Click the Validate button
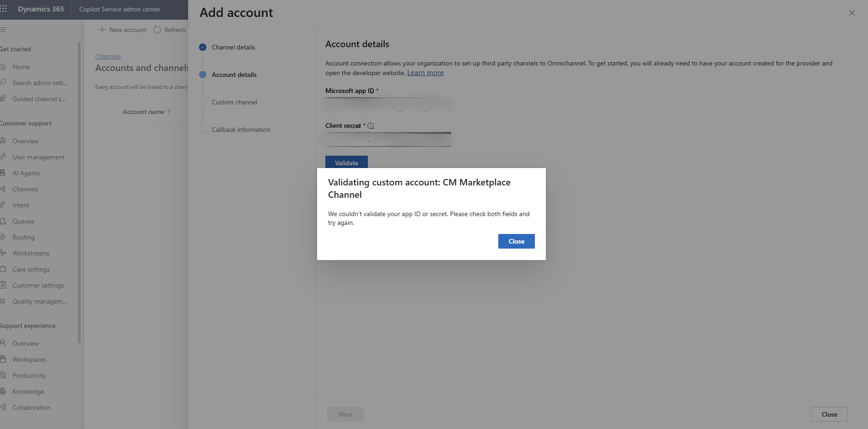Screen dimensions: 868x429 tap(346, 163)
